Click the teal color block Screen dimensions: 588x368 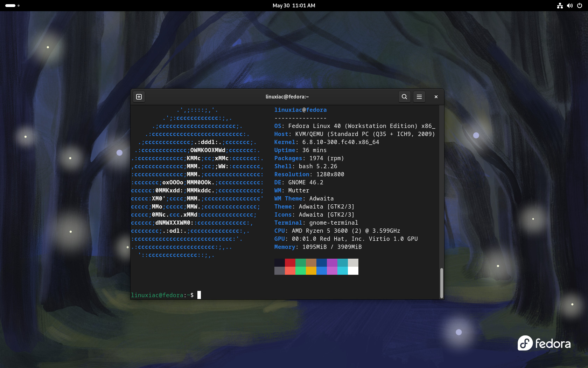343,263
